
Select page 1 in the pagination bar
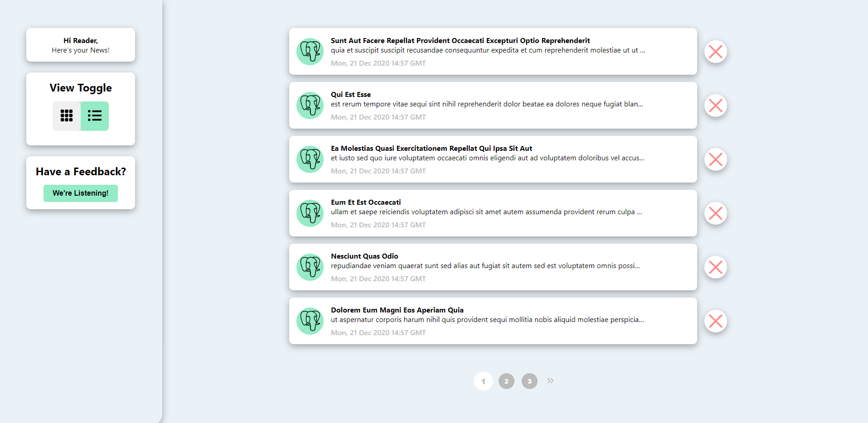click(x=483, y=381)
